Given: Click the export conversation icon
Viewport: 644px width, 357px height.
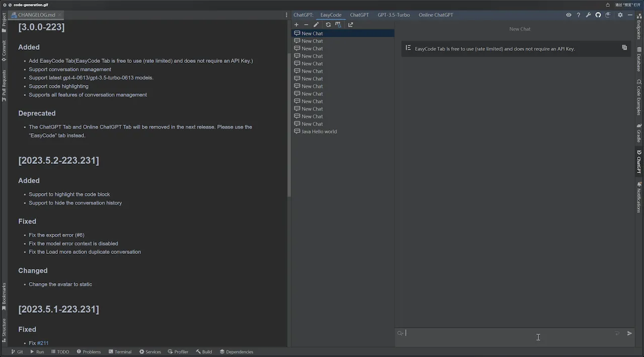Looking at the screenshot, I should (x=351, y=25).
